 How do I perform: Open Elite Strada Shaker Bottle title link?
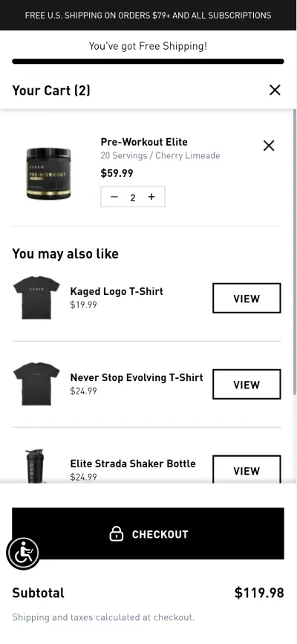click(x=133, y=464)
